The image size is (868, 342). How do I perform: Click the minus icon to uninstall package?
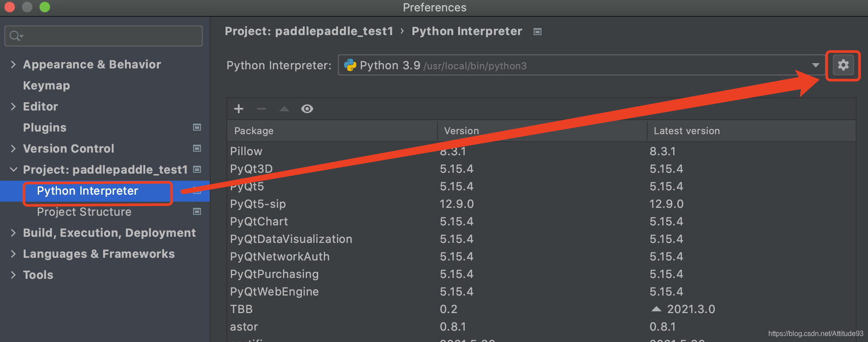point(262,109)
